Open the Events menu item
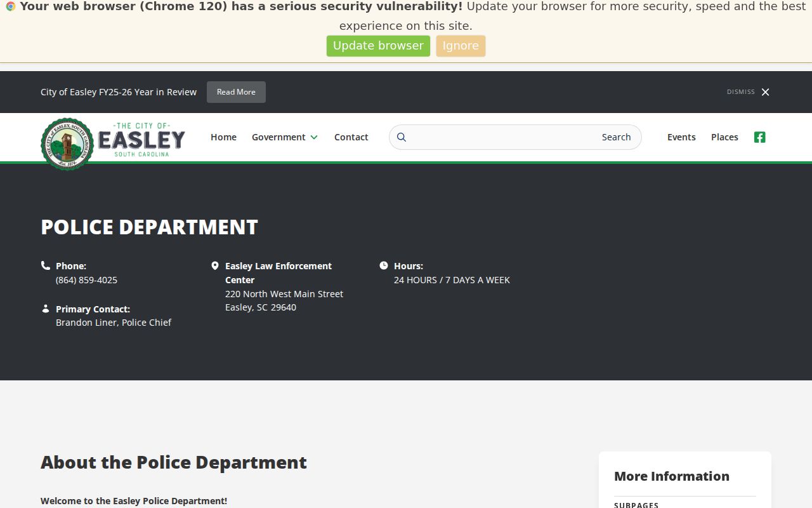This screenshot has height=508, width=812. [681, 137]
